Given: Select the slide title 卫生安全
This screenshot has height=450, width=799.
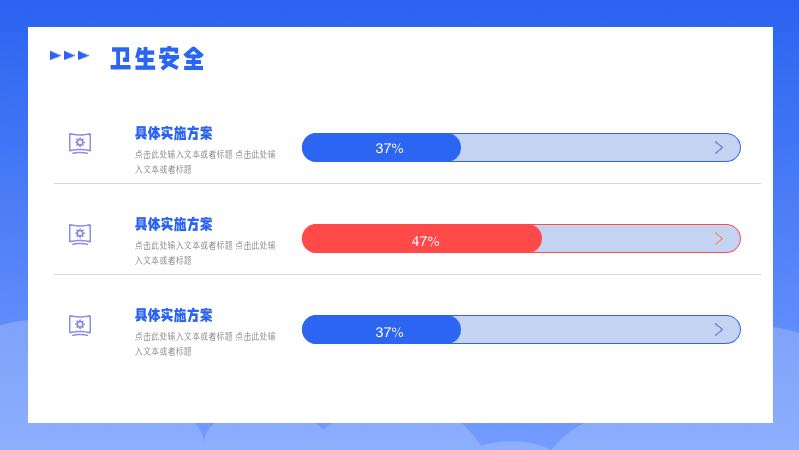Looking at the screenshot, I should coord(157,59).
